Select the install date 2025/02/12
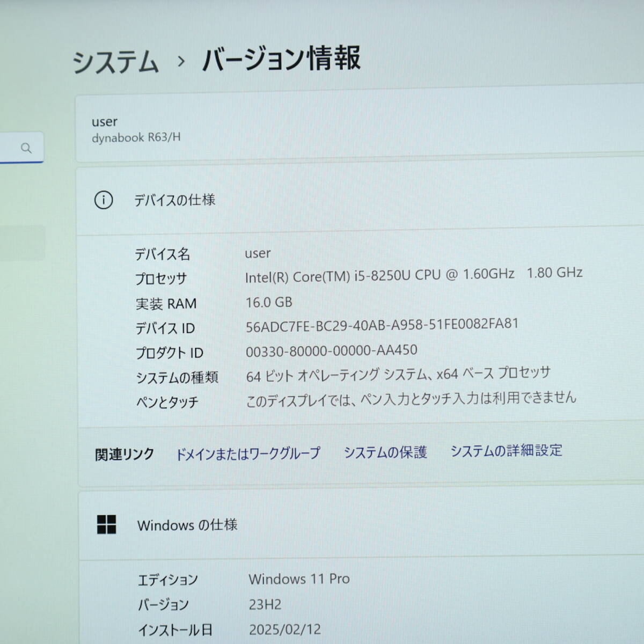The height and width of the screenshot is (644, 644). coord(285,629)
